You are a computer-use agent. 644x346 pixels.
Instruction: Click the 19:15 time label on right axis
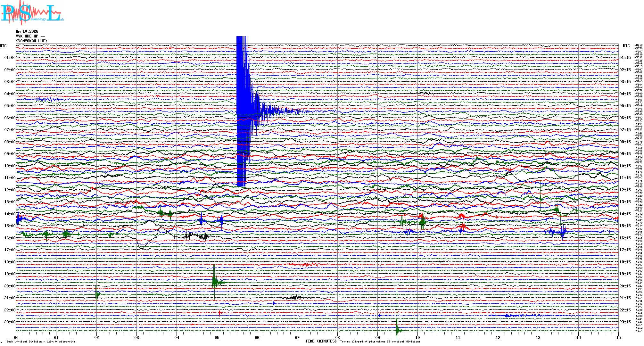tap(625, 274)
